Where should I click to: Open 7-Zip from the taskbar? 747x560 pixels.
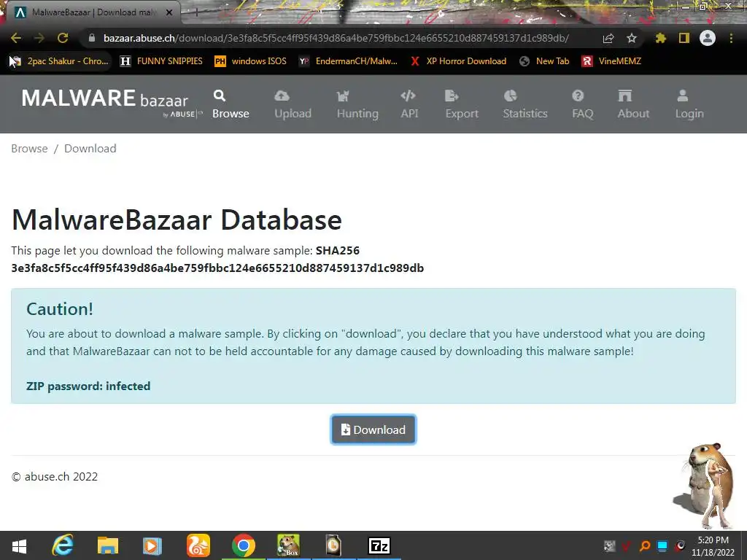[379, 545]
